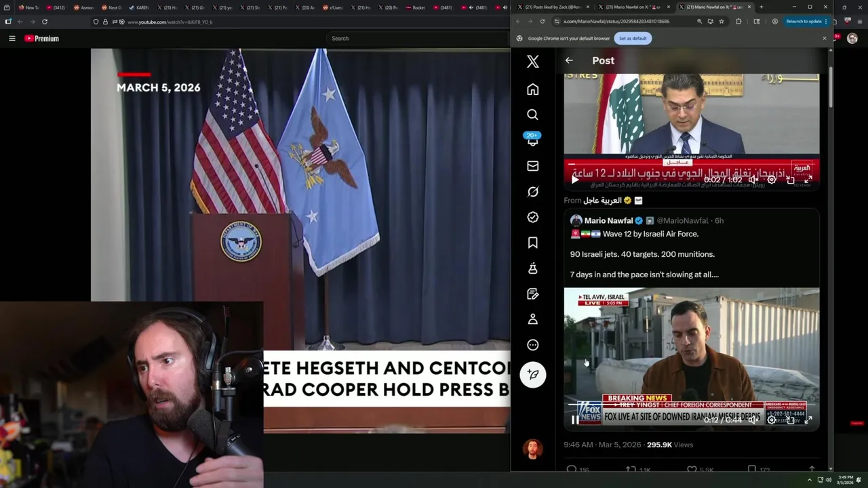Open a new Chrome tab with plus button

coord(761,7)
